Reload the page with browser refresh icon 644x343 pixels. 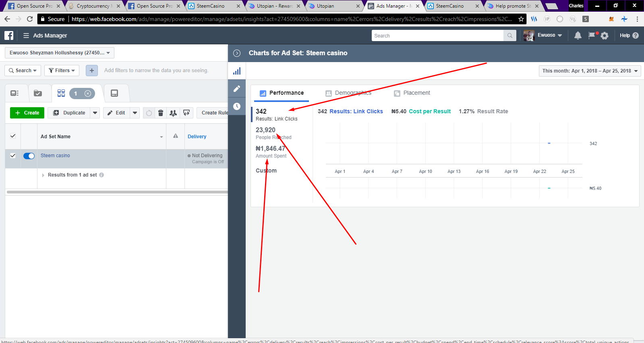pyautogui.click(x=30, y=19)
